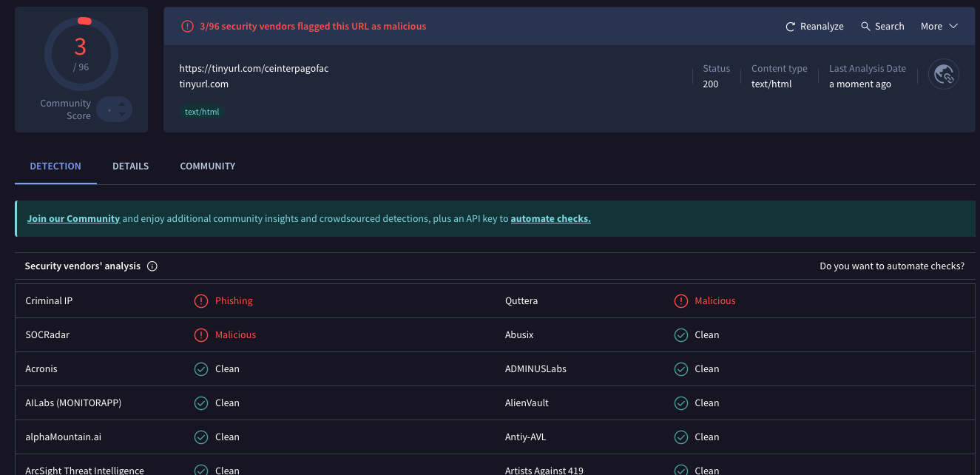Click the Clean check icon for AlienVault
980x475 pixels.
point(681,403)
